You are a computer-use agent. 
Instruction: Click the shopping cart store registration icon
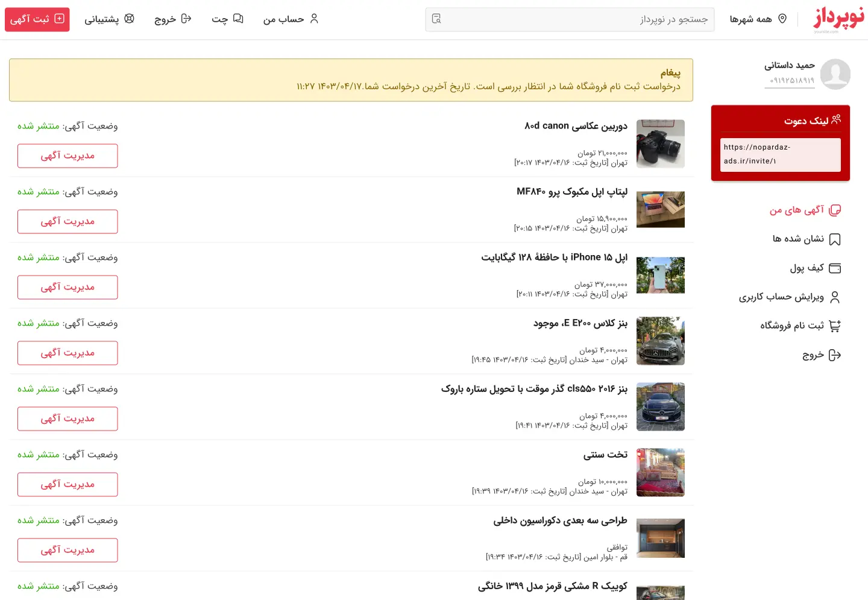835,326
